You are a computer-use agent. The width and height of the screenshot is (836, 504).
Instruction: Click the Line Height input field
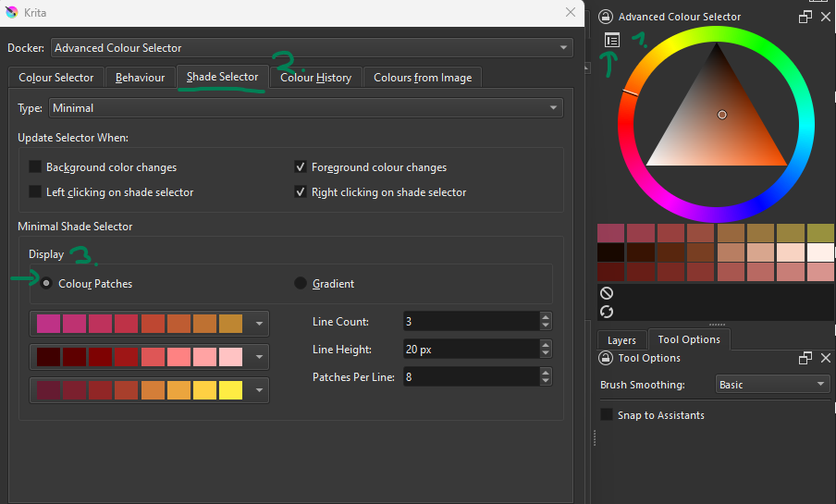(470, 349)
